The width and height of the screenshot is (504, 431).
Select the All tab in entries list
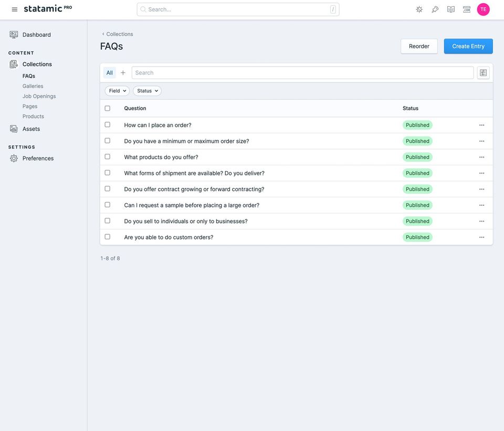click(109, 73)
